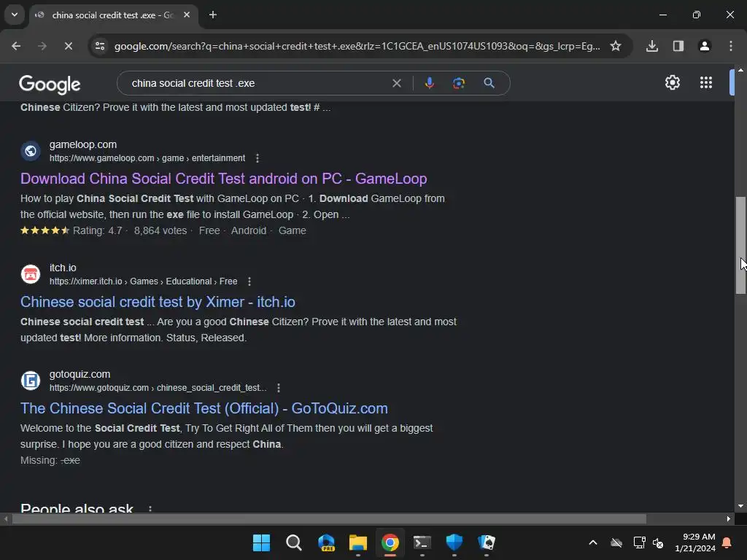Open the blue shield taskbar app
The height and width of the screenshot is (560, 747).
point(454,542)
